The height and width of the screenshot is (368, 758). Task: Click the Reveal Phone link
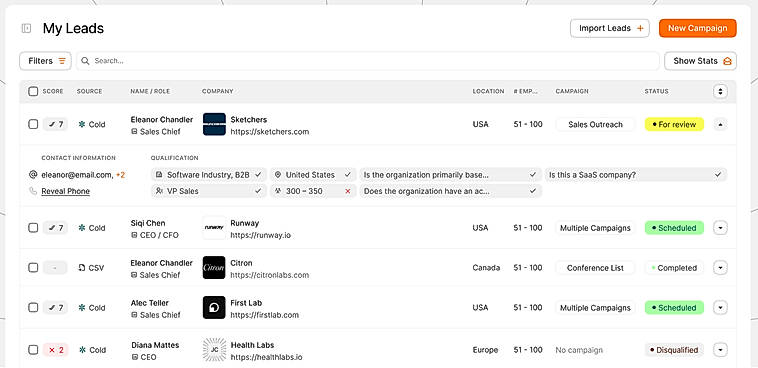pyautogui.click(x=66, y=191)
